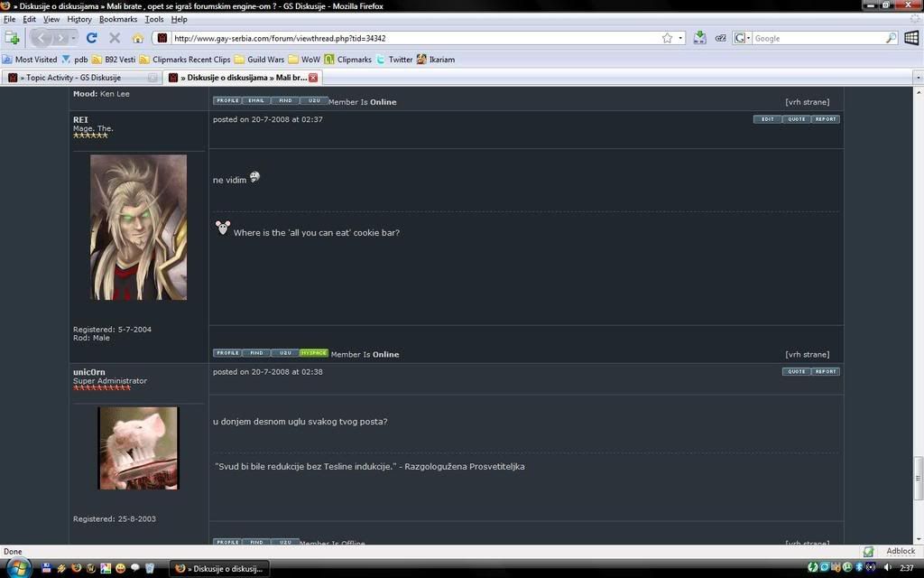
Task: Open a new tab with the green plus icon
Action: click(12, 38)
